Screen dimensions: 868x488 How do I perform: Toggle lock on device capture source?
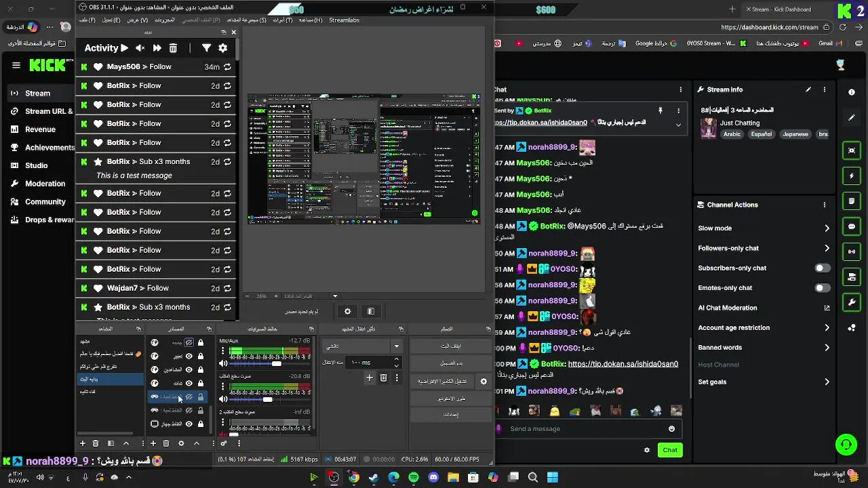(x=201, y=424)
